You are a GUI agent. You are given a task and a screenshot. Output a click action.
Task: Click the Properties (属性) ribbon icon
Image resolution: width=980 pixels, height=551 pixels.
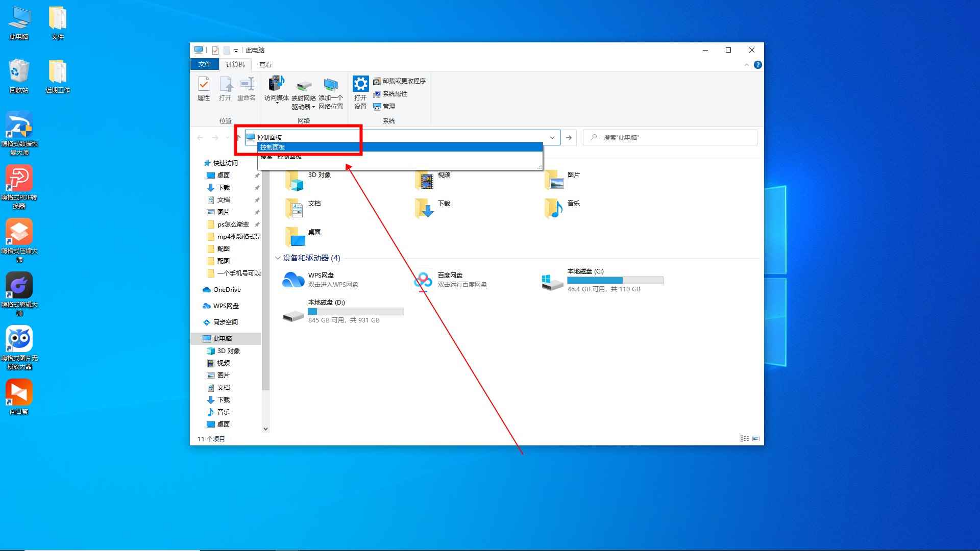tap(203, 84)
